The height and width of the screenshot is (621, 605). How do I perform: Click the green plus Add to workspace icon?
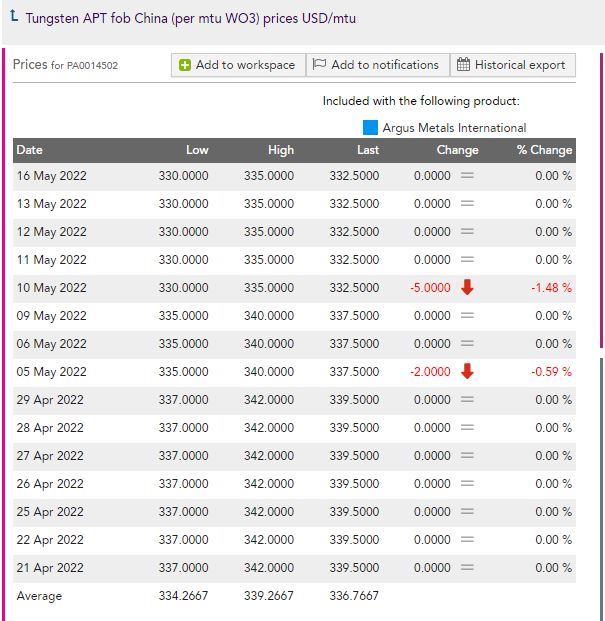[x=185, y=65]
